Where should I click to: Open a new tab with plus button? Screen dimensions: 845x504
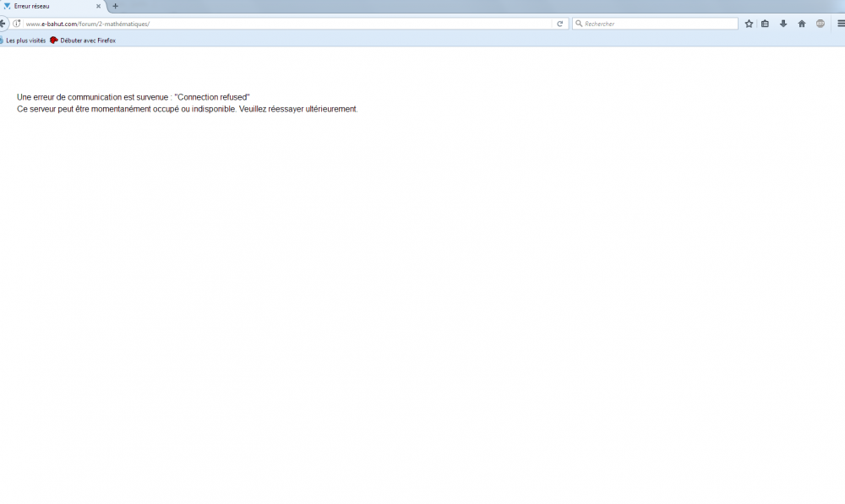[x=116, y=6]
